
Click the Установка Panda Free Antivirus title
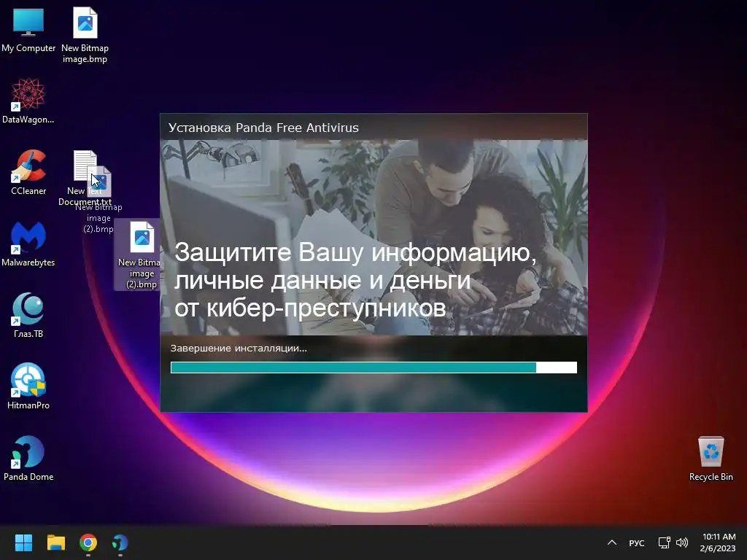263,128
